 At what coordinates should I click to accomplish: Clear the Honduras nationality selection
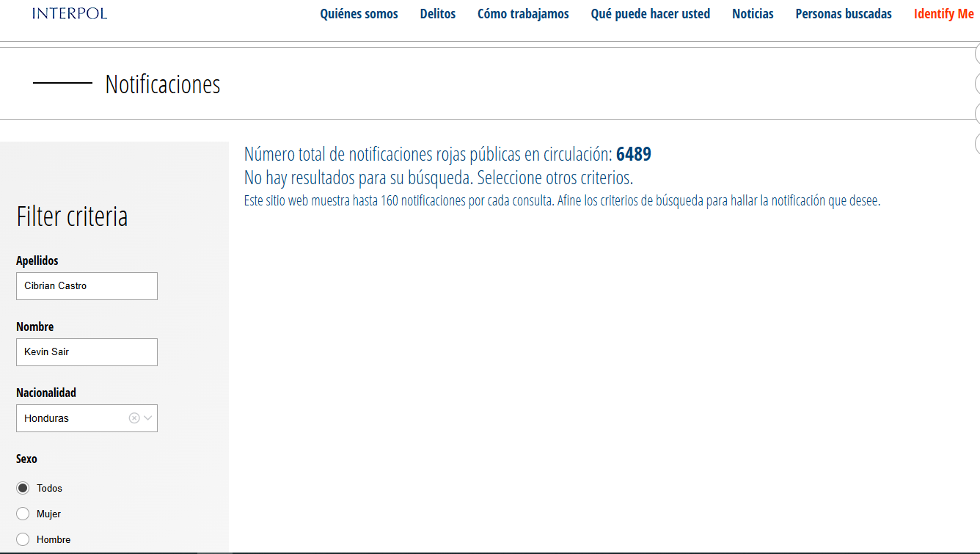click(x=134, y=418)
